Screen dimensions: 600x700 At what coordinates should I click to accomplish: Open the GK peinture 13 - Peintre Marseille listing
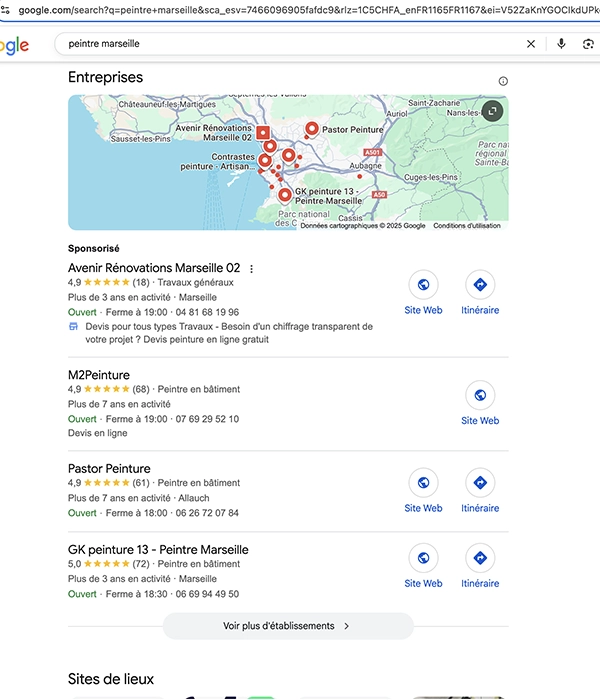[x=158, y=550]
